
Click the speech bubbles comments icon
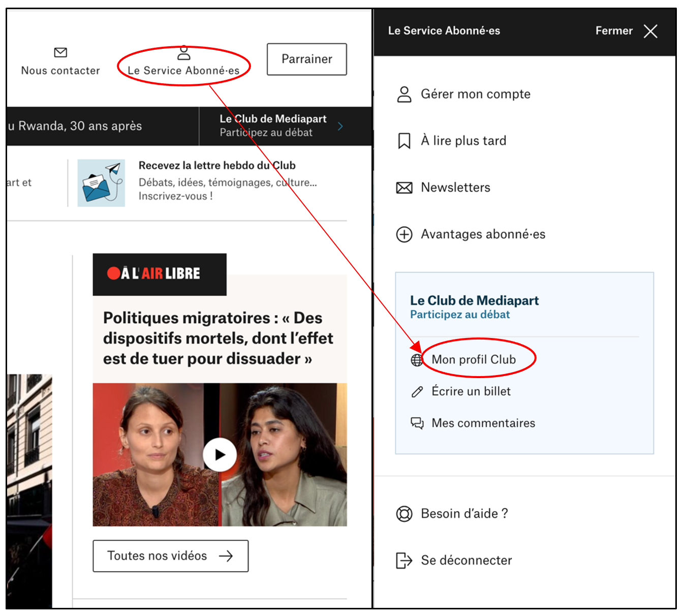[417, 423]
